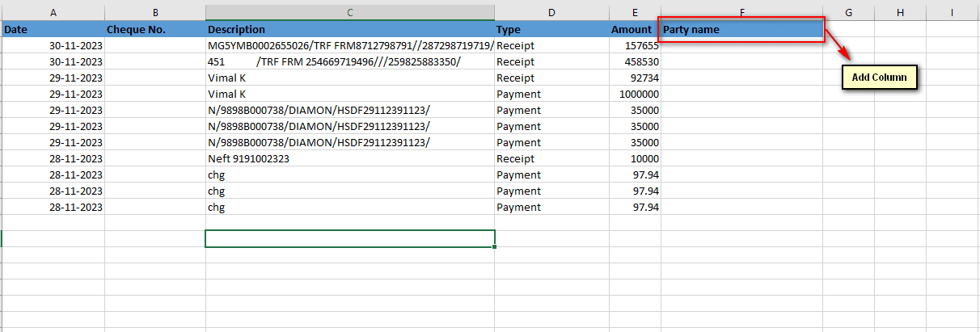Select Neft 9191002323 description cell
This screenshot has width=980, height=332.
pyautogui.click(x=350, y=158)
